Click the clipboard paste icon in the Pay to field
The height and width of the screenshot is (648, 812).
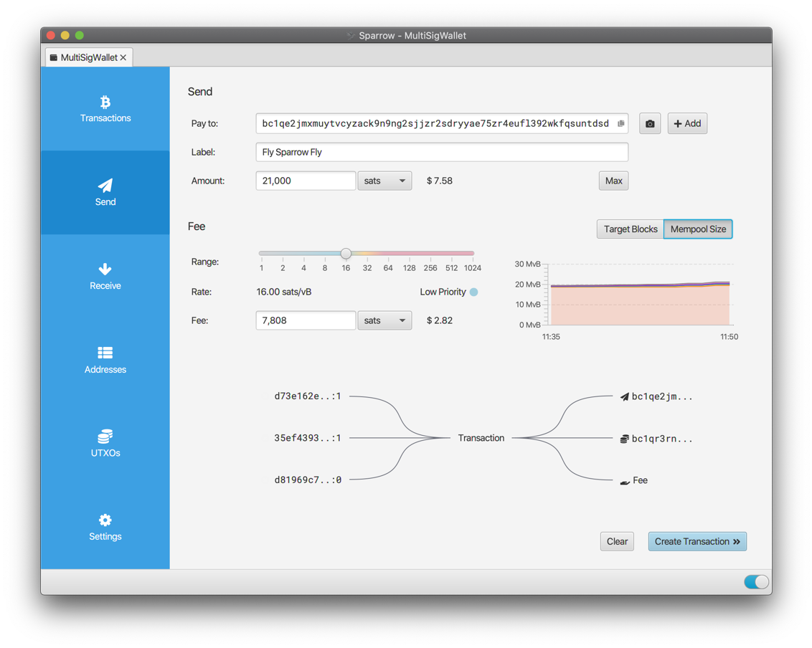(620, 123)
